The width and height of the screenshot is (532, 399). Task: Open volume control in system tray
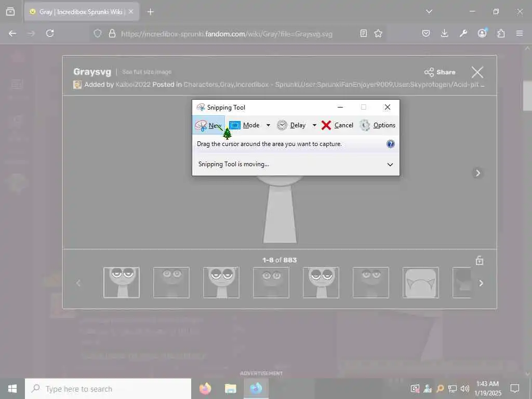coord(465,389)
